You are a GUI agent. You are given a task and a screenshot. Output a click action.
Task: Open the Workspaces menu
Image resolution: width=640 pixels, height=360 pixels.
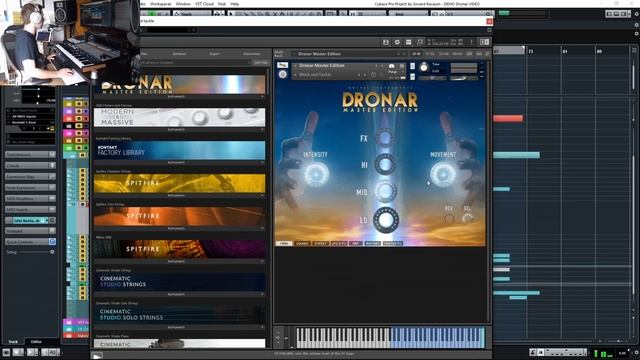click(x=161, y=4)
